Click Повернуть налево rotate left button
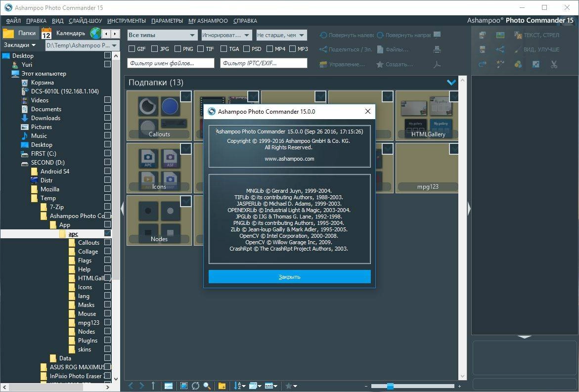Screen dimensions: 579x392 pyautogui.click(x=347, y=35)
